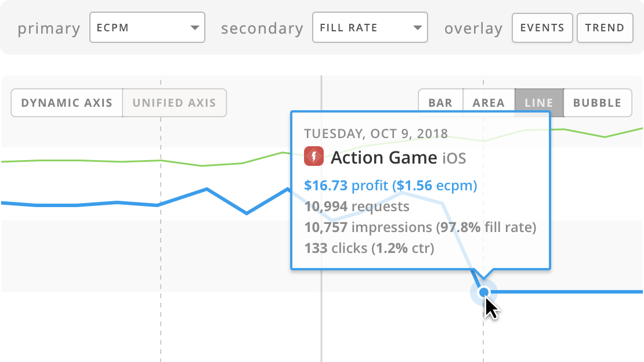644x362 pixels.
Task: Switch to DYNAMIC AXIS mode
Action: click(67, 103)
